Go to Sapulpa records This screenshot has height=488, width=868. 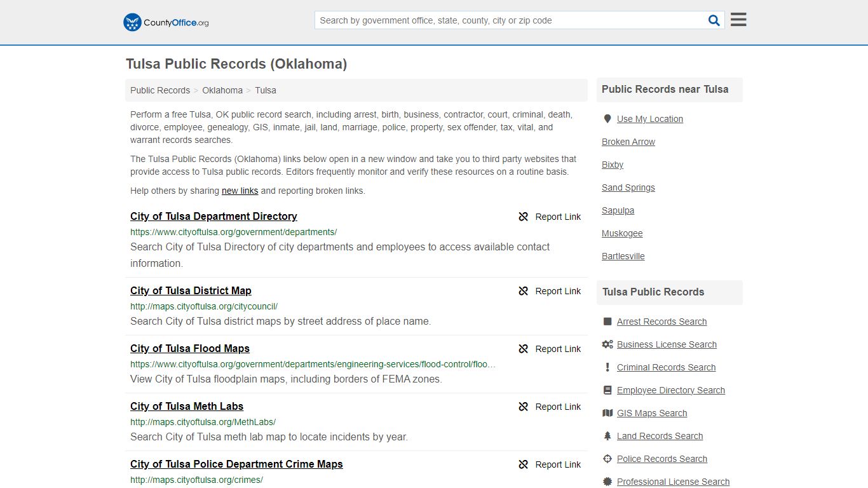tap(618, 210)
